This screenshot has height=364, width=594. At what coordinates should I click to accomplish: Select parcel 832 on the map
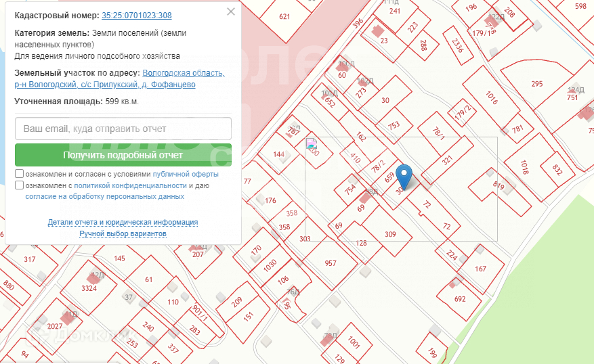point(557,170)
